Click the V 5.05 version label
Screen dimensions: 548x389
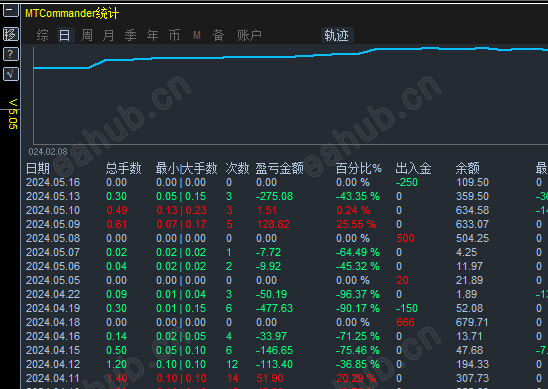coord(13,114)
